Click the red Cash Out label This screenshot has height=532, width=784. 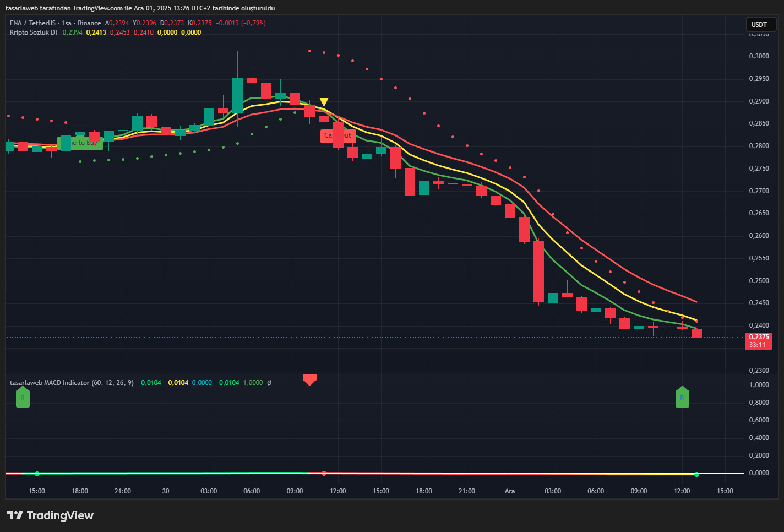click(338, 136)
